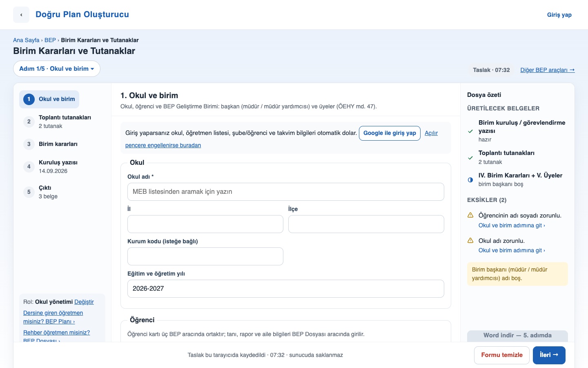
Task: Click the Kurum kodu input field
Action: point(205,256)
